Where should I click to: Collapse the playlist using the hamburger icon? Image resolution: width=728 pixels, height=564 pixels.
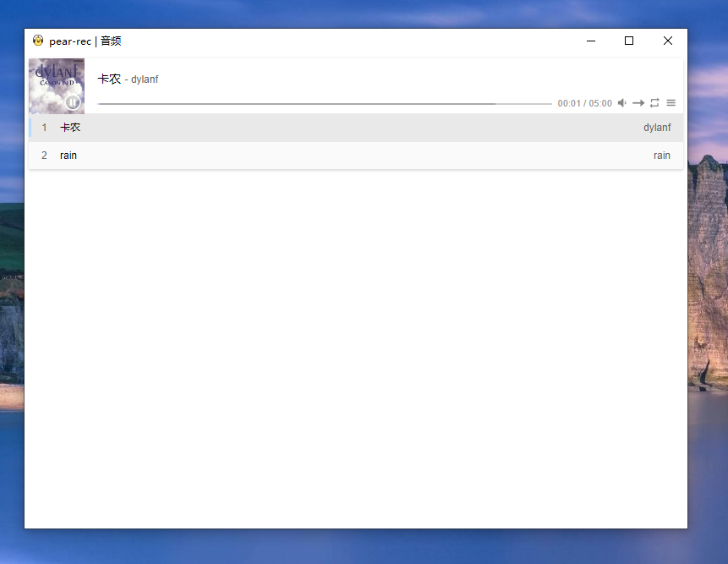[671, 103]
